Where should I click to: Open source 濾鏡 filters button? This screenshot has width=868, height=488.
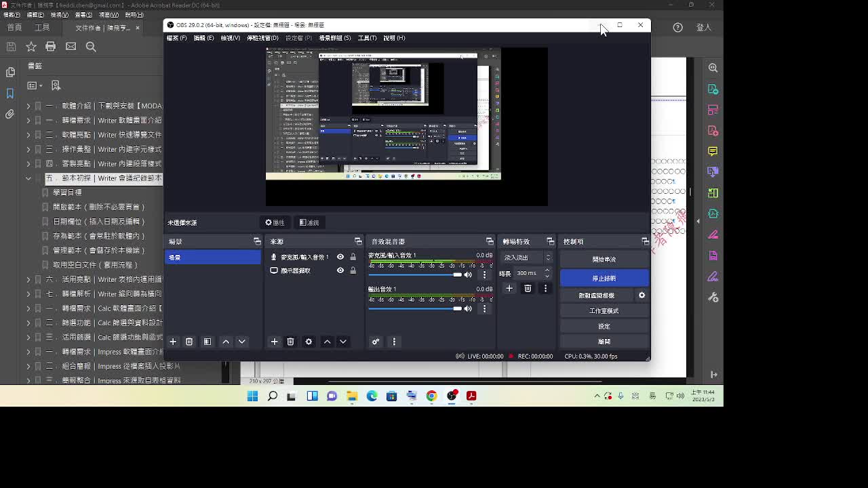tap(309, 222)
